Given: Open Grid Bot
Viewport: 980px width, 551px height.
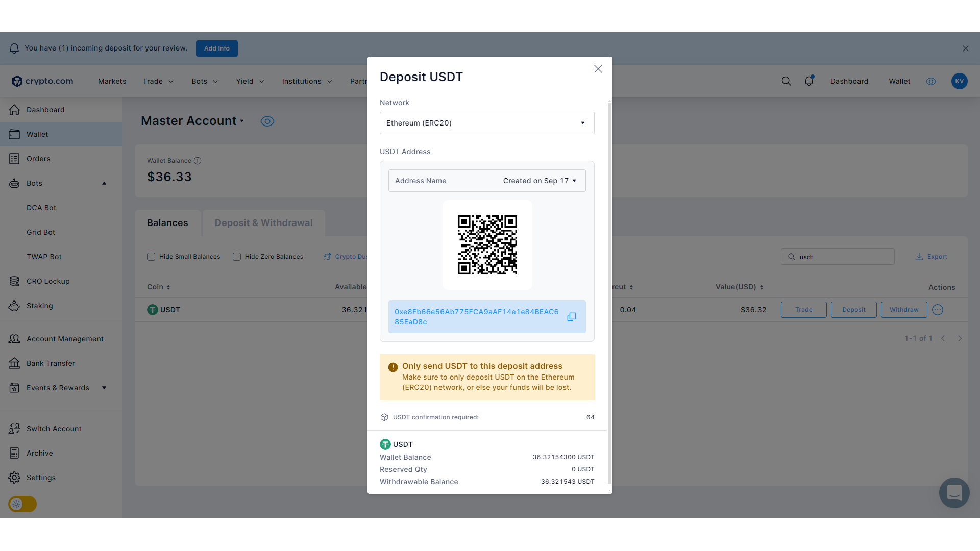Looking at the screenshot, I should 41,232.
